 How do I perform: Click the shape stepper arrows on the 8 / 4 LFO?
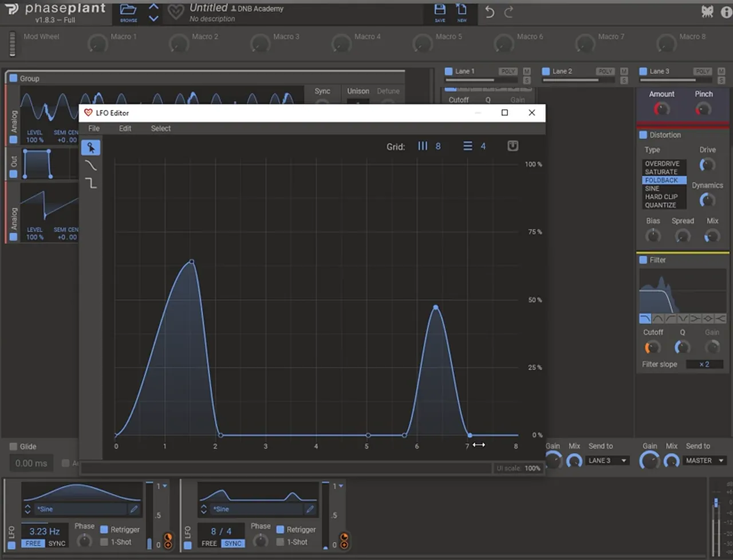(x=204, y=509)
